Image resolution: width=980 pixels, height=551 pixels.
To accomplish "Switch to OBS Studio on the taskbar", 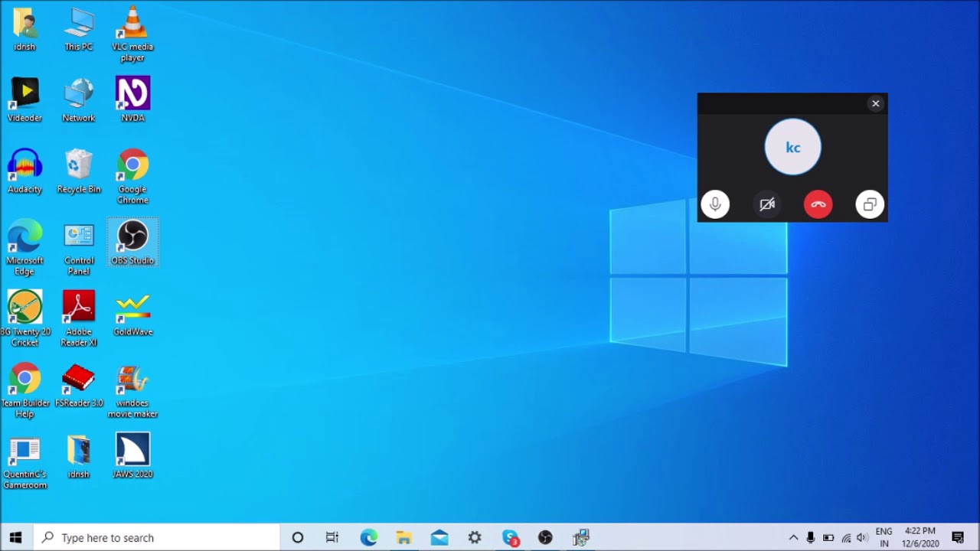I will click(545, 537).
